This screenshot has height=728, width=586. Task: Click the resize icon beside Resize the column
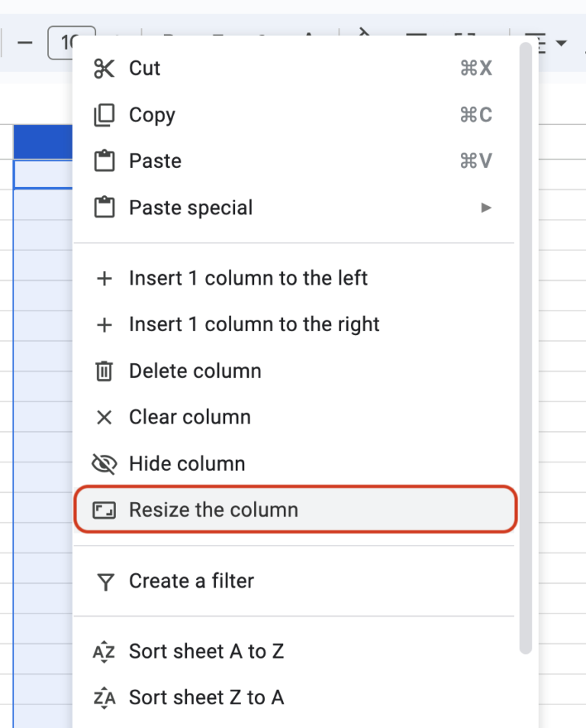pos(104,510)
